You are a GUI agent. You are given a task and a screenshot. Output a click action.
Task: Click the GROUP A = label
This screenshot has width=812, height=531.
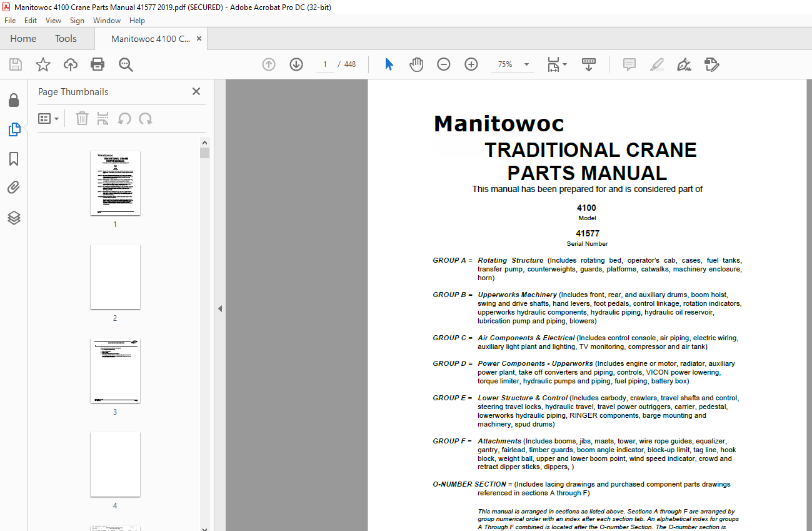[453, 260]
